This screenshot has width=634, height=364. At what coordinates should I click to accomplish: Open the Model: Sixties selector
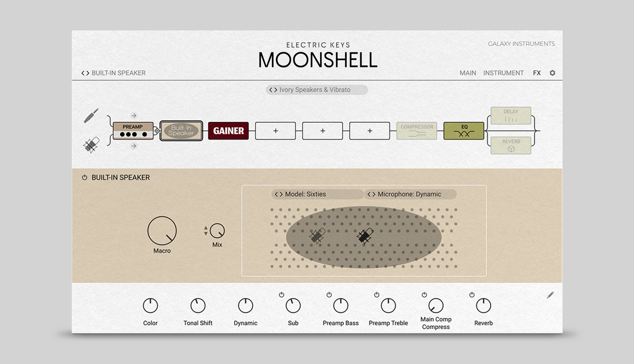[x=317, y=194]
